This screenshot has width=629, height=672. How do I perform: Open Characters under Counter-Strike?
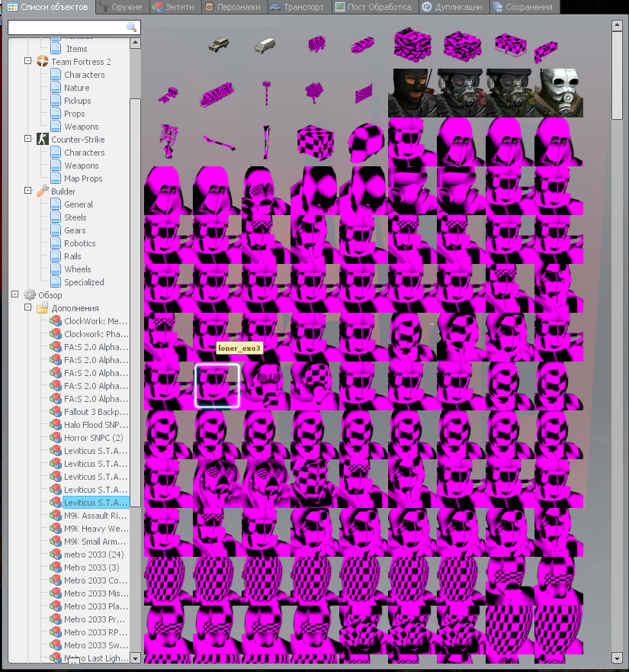coord(85,153)
